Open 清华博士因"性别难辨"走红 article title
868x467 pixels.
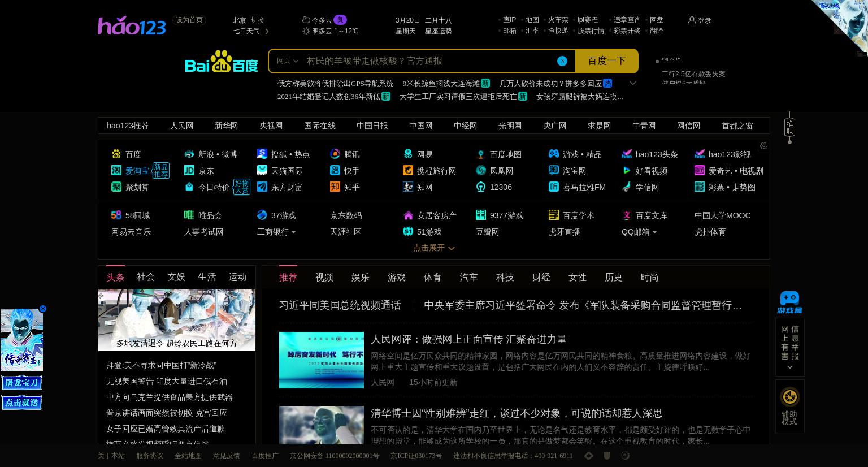coord(517,413)
